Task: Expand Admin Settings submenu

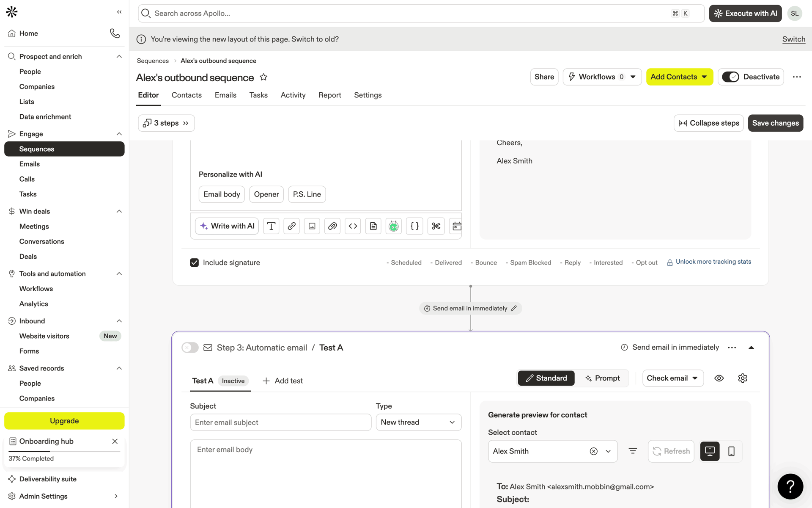Action: 116,496
